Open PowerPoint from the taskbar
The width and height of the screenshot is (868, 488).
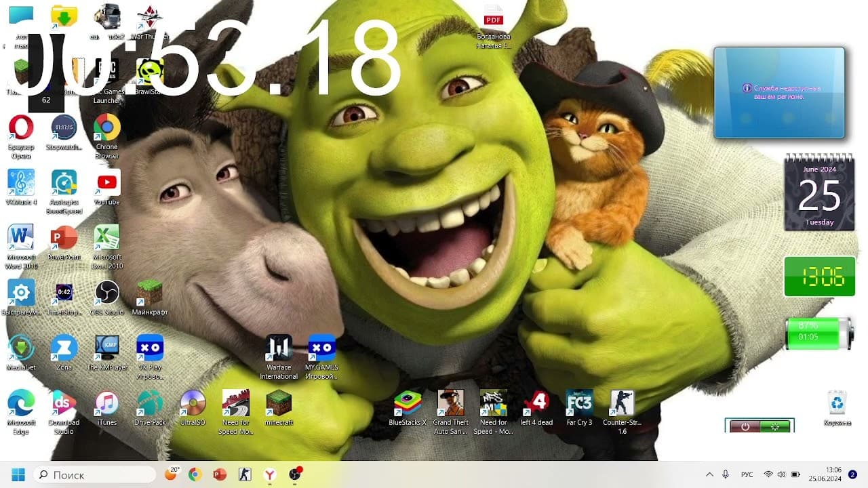220,474
